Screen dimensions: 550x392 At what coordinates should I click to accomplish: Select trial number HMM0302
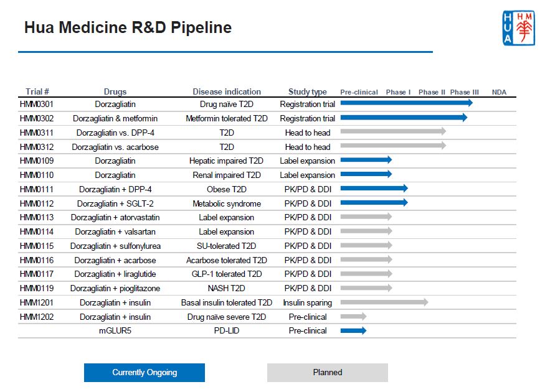click(x=37, y=118)
